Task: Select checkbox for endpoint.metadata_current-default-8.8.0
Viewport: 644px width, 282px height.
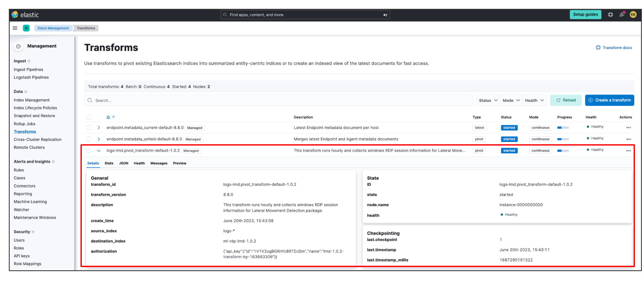Action: pyautogui.click(x=88, y=128)
